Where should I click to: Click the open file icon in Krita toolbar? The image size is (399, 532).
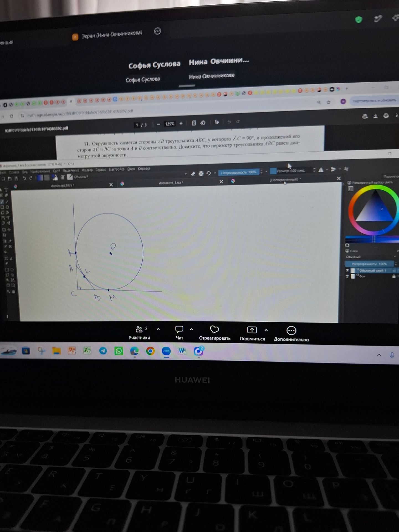(10, 179)
